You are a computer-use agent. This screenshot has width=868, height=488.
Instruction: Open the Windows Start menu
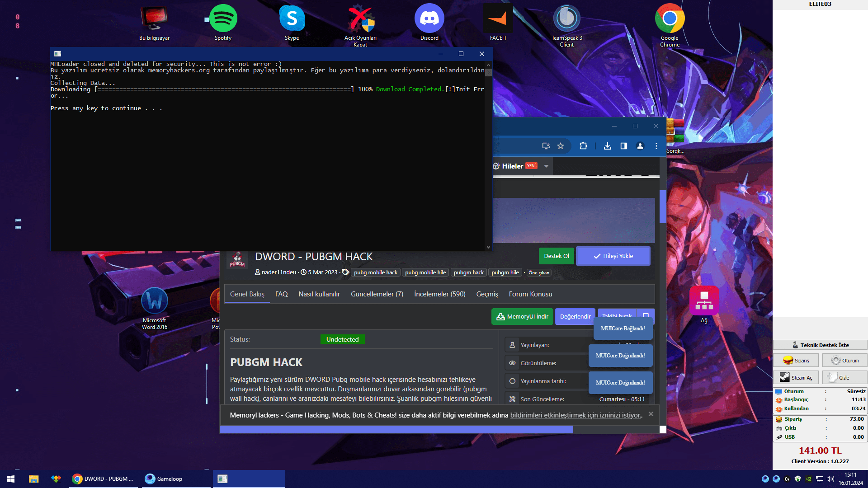coord(11,479)
